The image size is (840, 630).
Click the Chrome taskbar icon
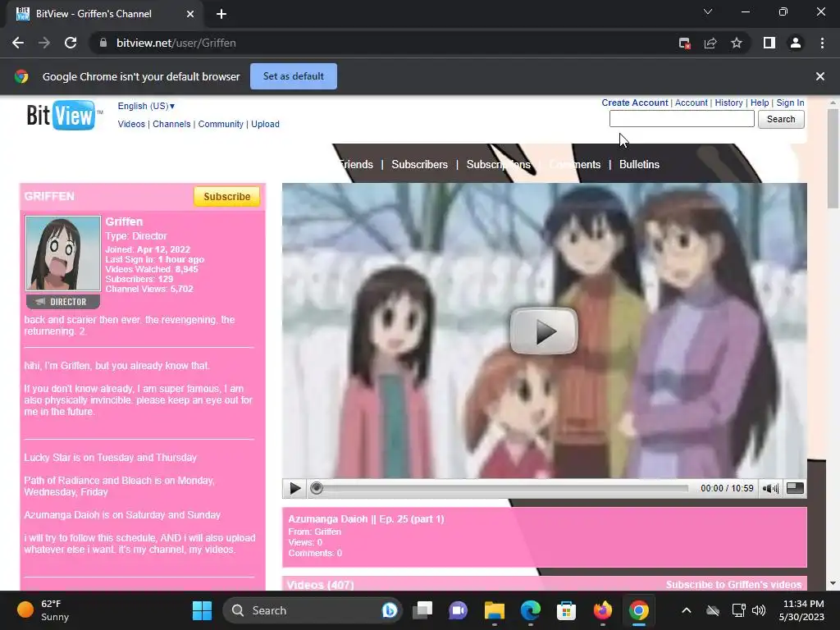tap(638, 610)
